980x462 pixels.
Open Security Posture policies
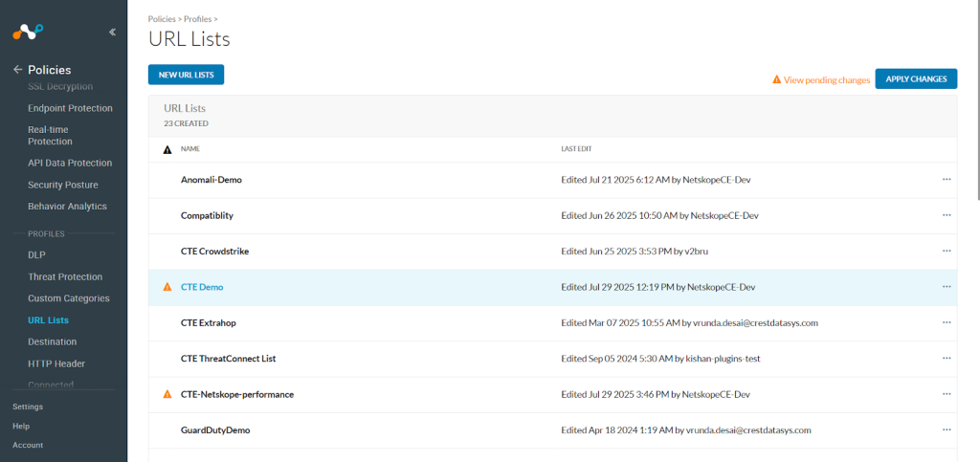(63, 185)
